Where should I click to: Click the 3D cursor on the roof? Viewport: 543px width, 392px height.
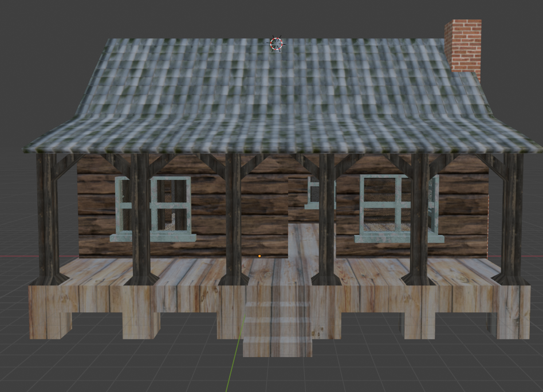(276, 43)
